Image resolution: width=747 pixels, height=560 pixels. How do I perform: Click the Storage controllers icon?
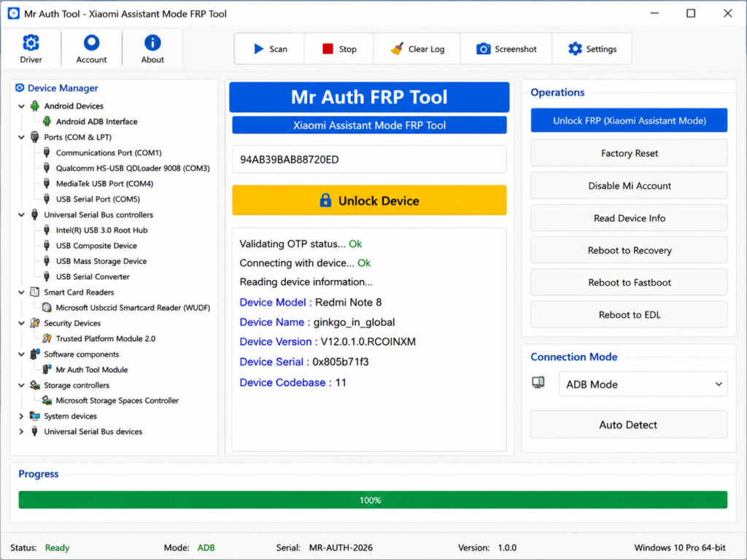tap(35, 385)
